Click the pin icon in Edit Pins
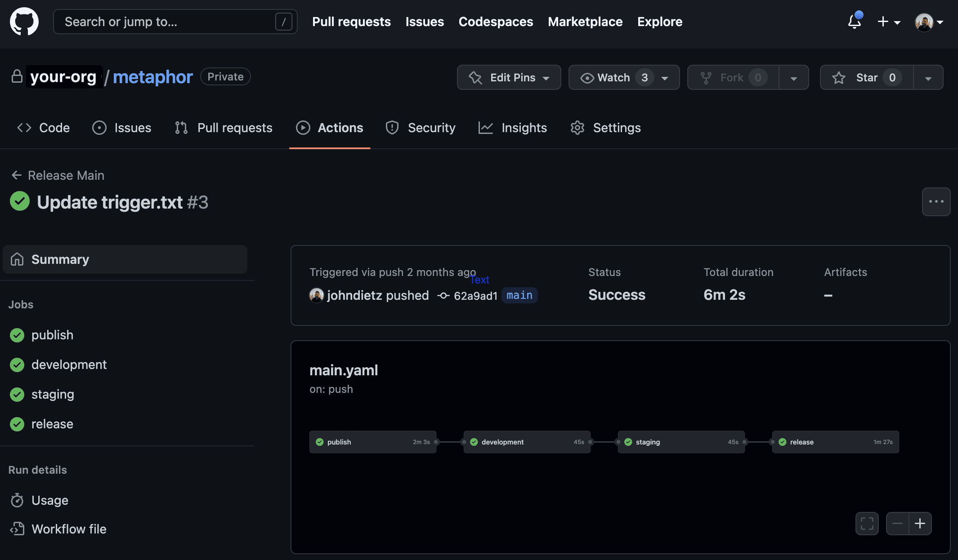Screen dimensions: 958x560 click(475, 78)
